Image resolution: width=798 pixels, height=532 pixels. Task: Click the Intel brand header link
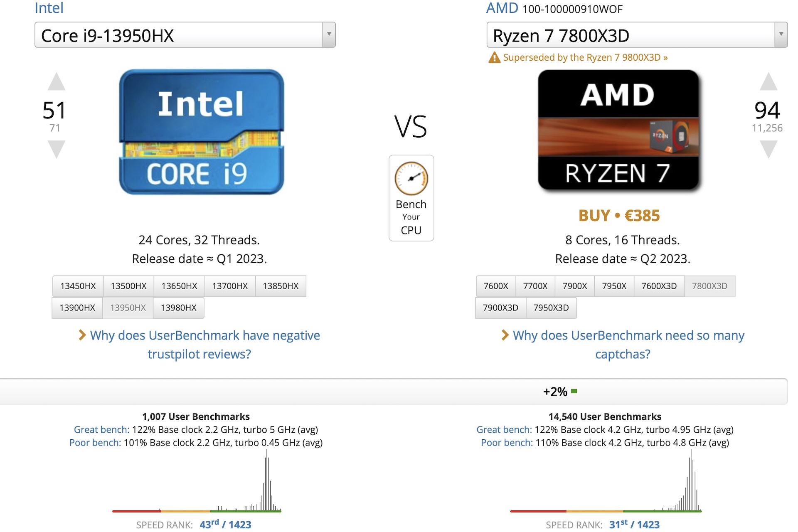coord(49,8)
